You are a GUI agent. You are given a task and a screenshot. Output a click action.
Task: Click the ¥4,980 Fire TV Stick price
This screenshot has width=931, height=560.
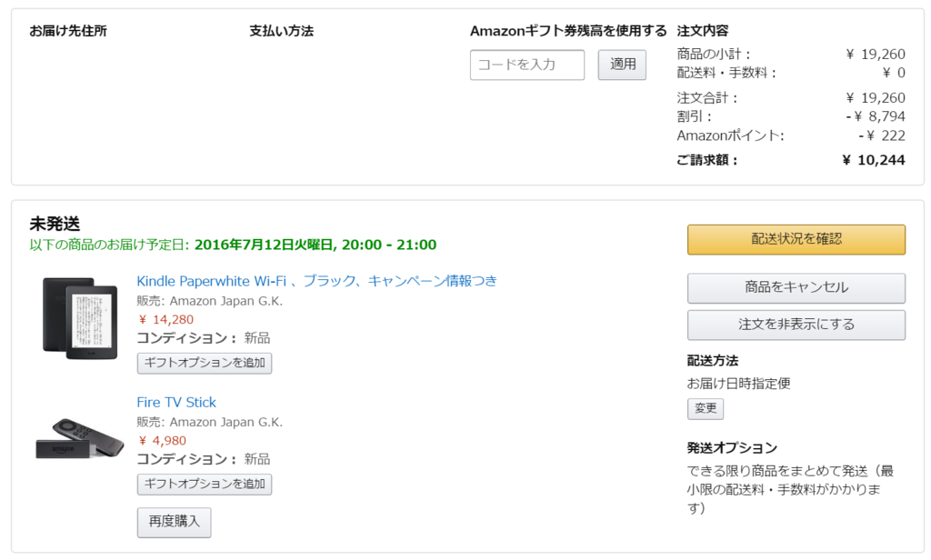(x=162, y=441)
